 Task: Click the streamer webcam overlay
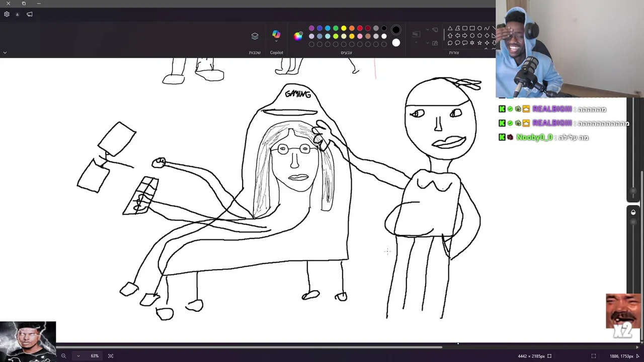click(x=570, y=49)
